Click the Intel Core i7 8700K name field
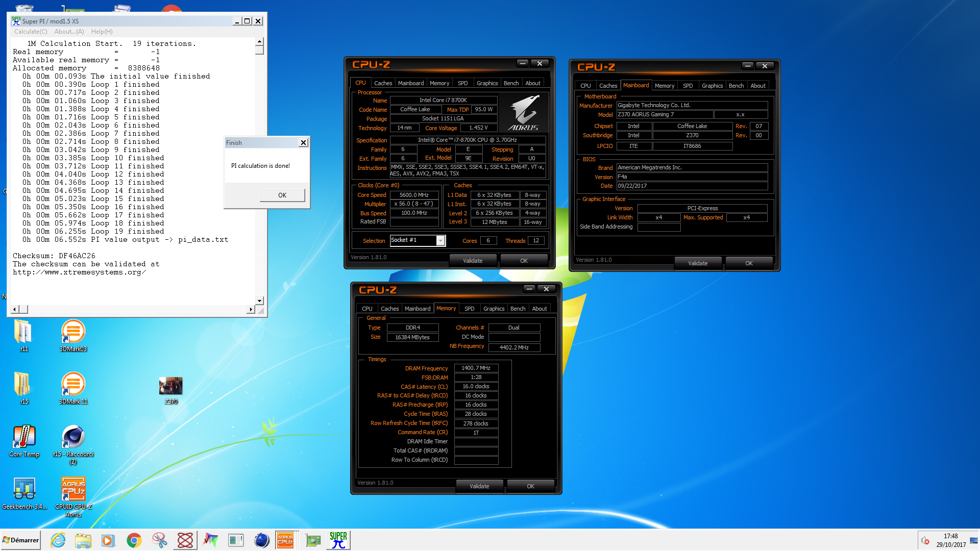This screenshot has height=551, width=980. point(443,101)
